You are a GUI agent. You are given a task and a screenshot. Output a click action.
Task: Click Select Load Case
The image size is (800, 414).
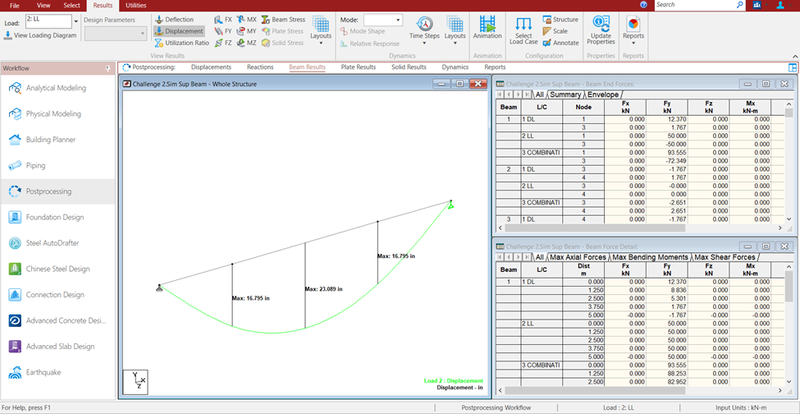tap(523, 30)
